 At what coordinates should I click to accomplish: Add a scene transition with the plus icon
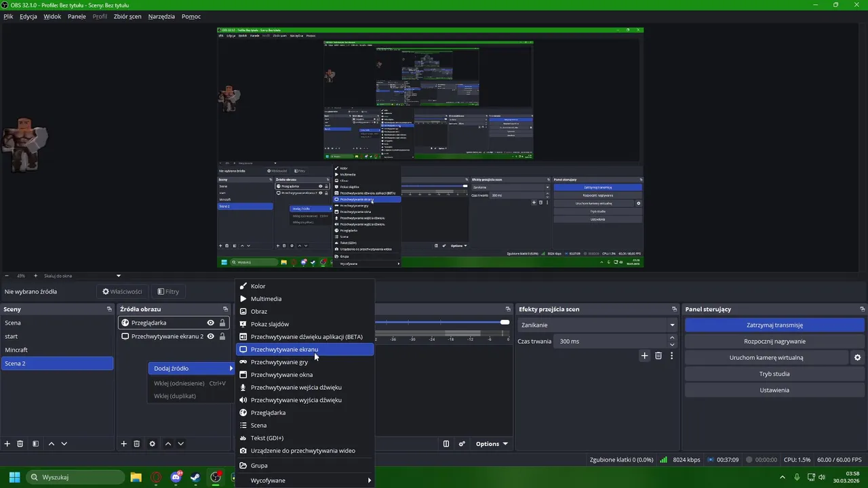point(645,356)
